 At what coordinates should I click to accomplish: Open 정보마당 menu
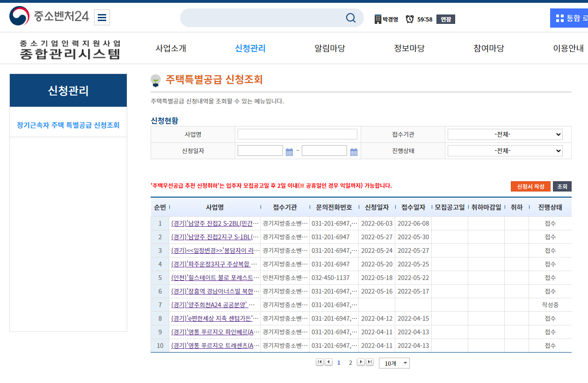tap(409, 48)
